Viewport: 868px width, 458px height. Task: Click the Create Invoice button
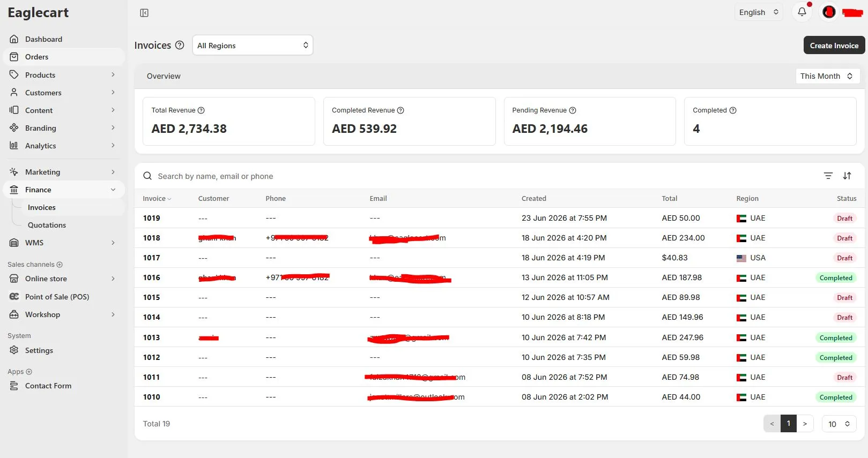click(x=834, y=46)
